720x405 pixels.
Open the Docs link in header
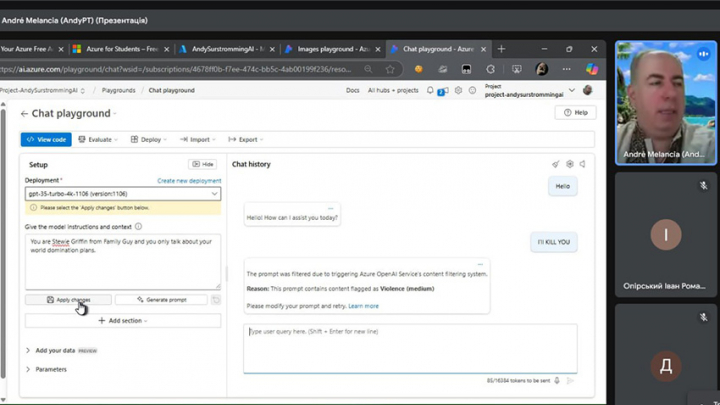(353, 90)
